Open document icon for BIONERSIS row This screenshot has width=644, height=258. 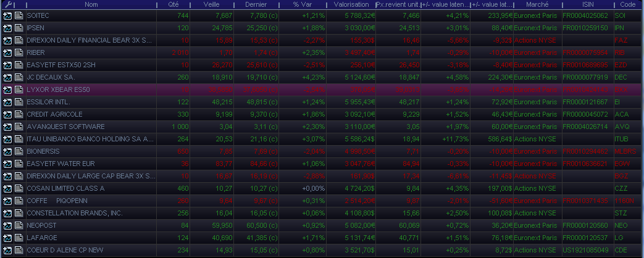click(x=19, y=152)
